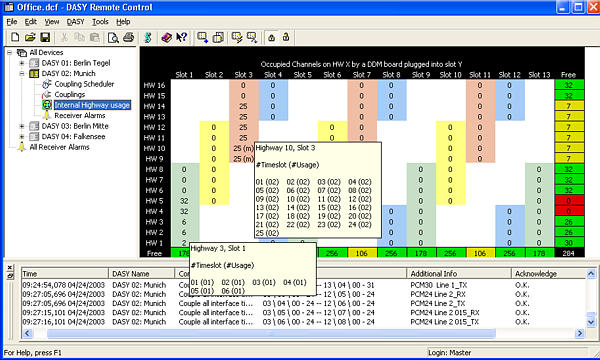The height and width of the screenshot is (360, 600).
Task: Select DASY 01: Berlin Tegel in tree
Action: point(76,63)
